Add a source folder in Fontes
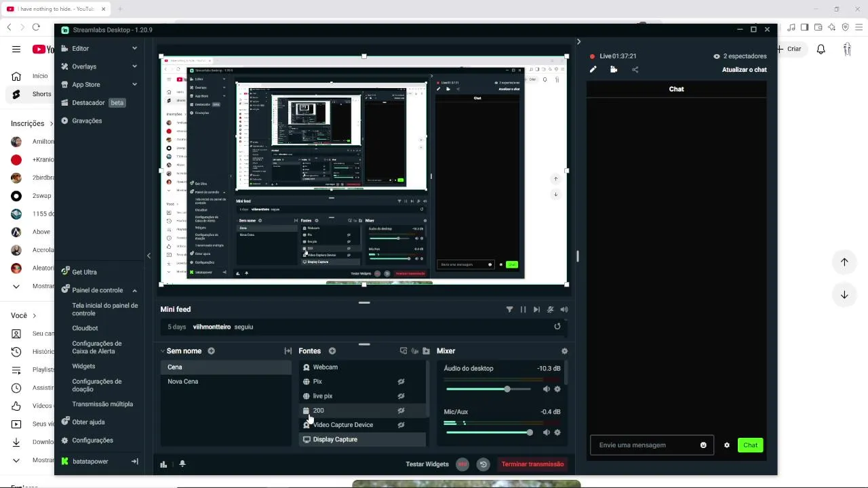 (x=426, y=351)
